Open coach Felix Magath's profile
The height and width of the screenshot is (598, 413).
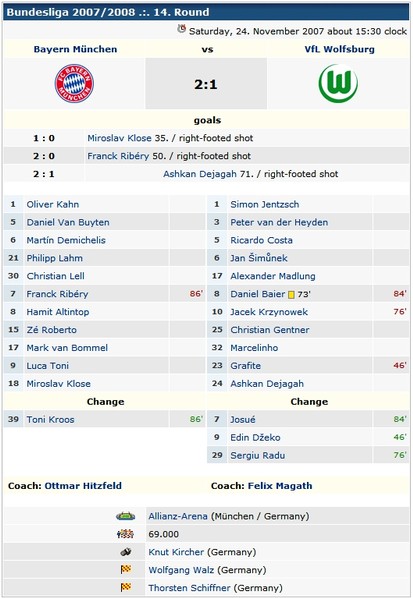coord(280,486)
